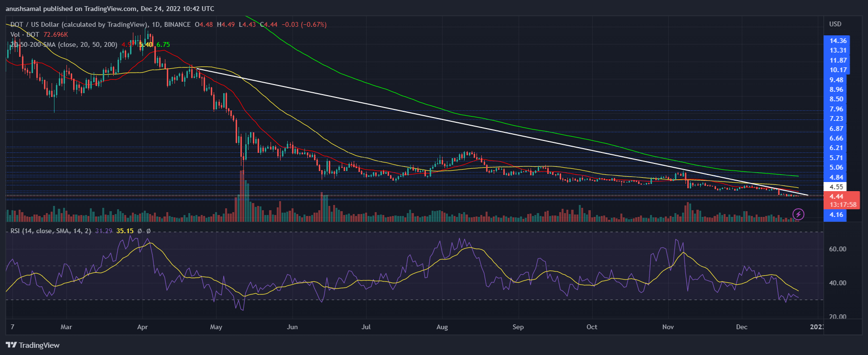Screen dimensions: 868x355
Task: Click the 'May' marker on time axis
Action: pyautogui.click(x=216, y=327)
